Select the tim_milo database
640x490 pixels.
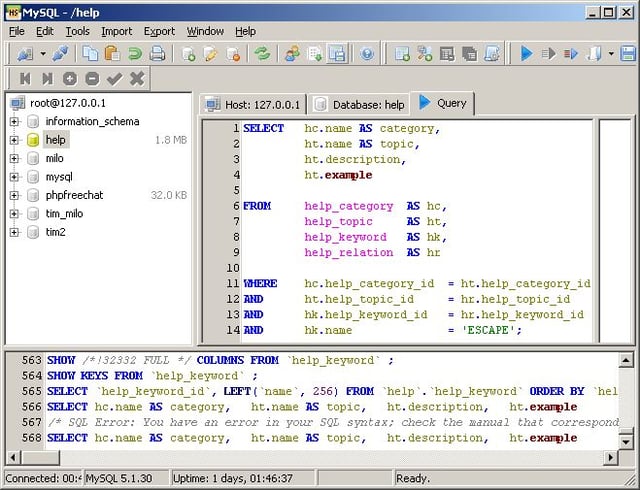pyautogui.click(x=64, y=214)
